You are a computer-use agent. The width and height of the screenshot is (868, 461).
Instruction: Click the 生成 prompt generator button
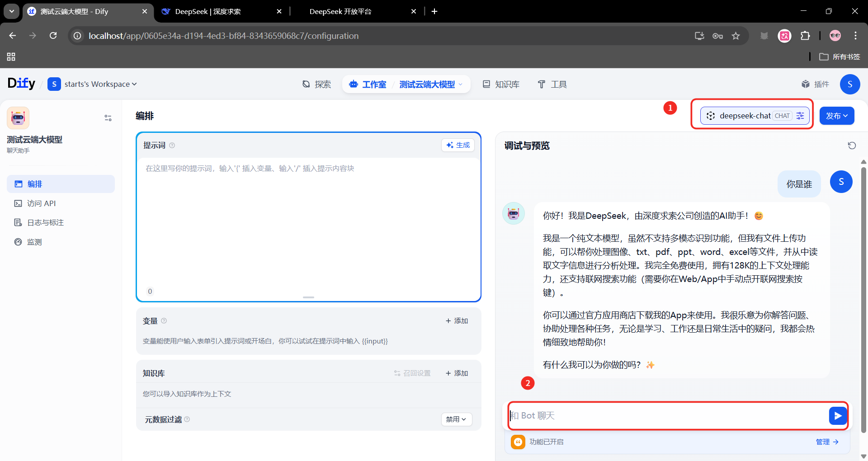(458, 145)
